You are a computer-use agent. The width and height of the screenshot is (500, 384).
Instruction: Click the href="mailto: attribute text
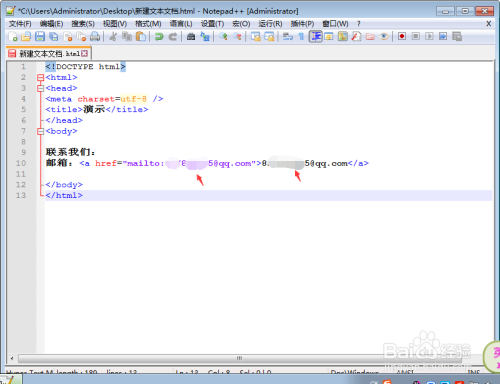pos(130,163)
